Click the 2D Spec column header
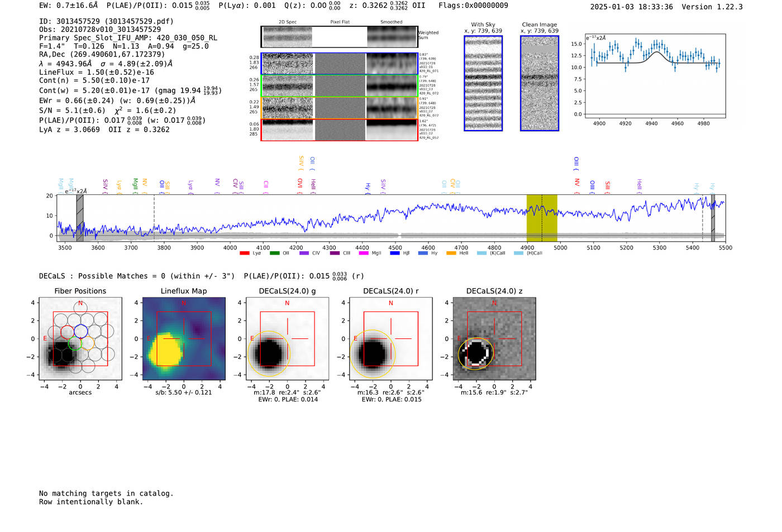 coord(288,22)
